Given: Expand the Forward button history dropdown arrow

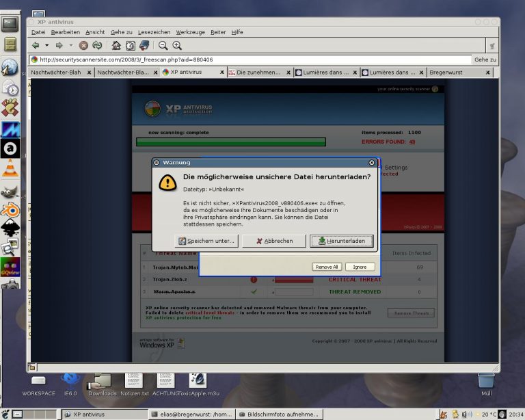Looking at the screenshot, I should 71,45.
